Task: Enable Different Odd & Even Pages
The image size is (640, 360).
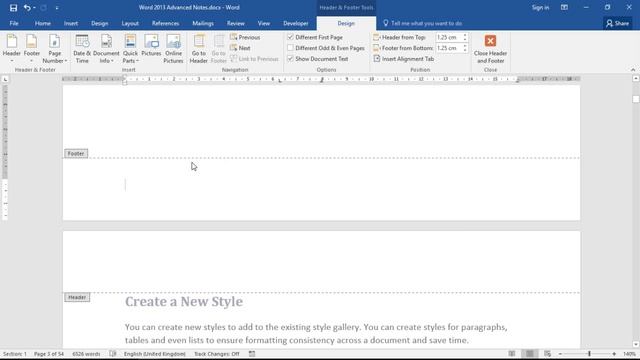Action: (326, 48)
